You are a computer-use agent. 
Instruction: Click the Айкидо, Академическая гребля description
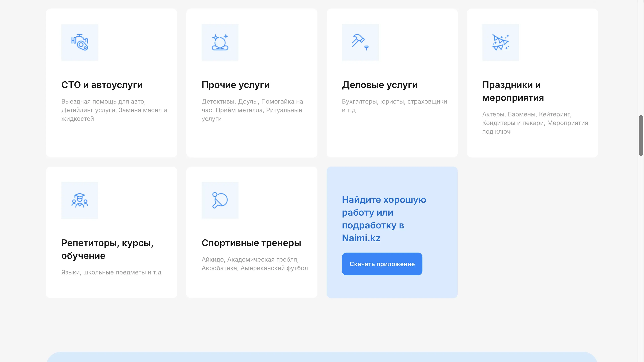click(255, 264)
